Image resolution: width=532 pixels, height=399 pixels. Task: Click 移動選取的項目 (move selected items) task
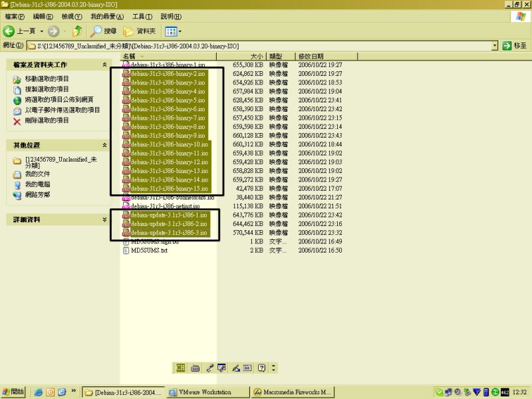[x=47, y=78]
